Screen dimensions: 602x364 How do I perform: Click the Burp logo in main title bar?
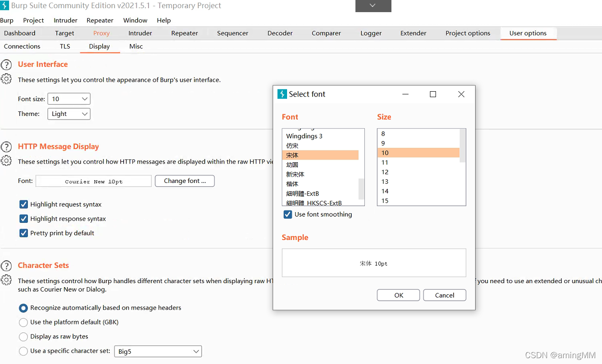(4, 5)
